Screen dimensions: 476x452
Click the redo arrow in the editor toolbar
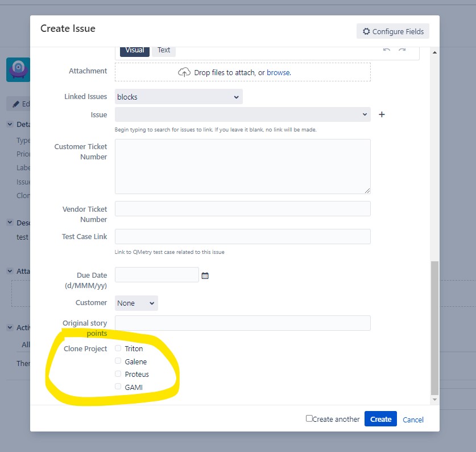(403, 50)
